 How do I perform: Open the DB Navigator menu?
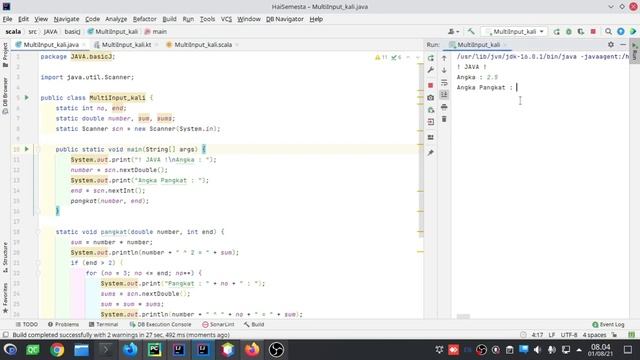[x=284, y=19]
